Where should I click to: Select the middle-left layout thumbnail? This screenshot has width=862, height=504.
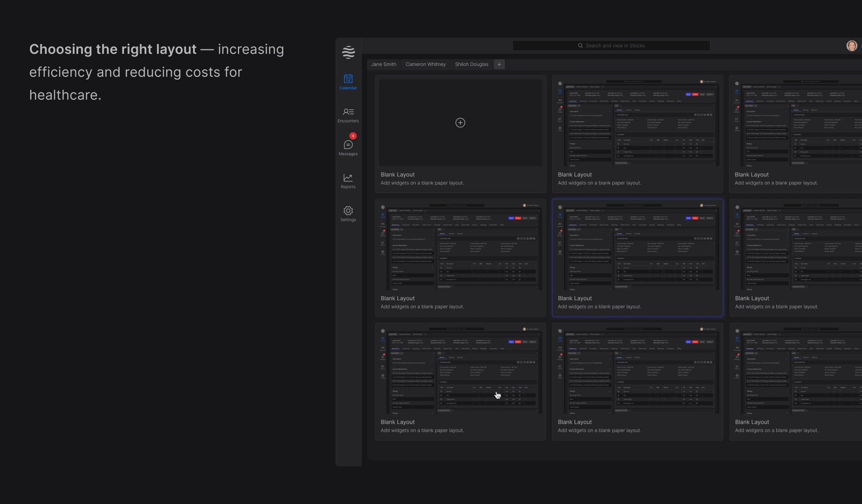pos(460,246)
